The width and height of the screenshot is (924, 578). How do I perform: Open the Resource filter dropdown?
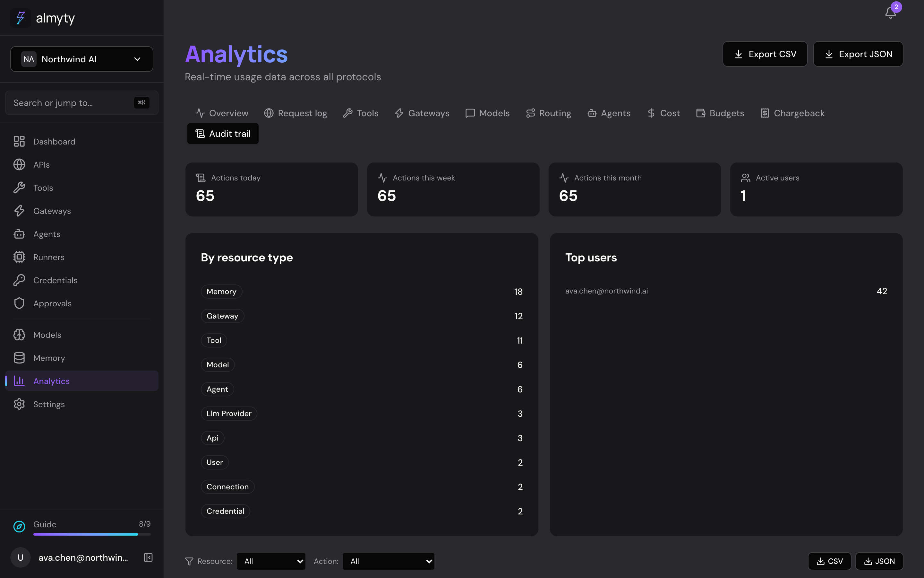point(271,561)
